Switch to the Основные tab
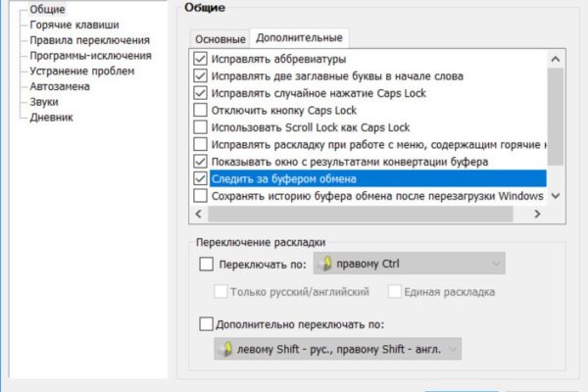The width and height of the screenshot is (588, 392). (220, 39)
